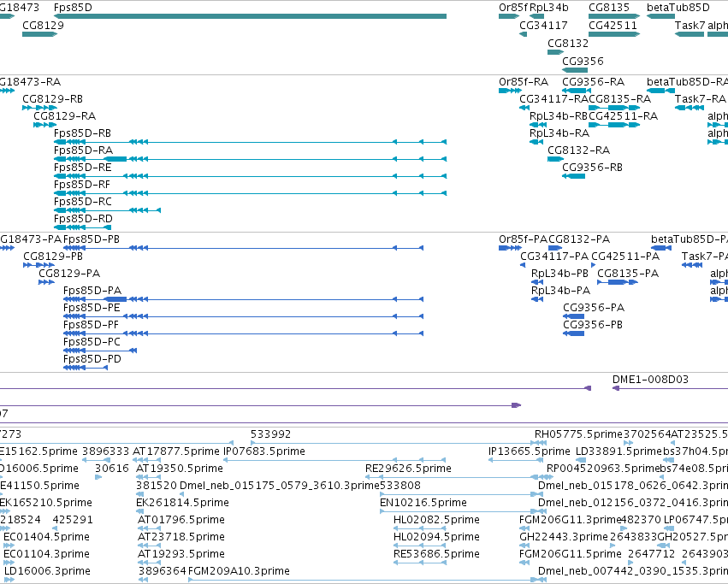The image size is (728, 584).
Task: Open EST AT23718.5prime
Action: tap(181, 538)
